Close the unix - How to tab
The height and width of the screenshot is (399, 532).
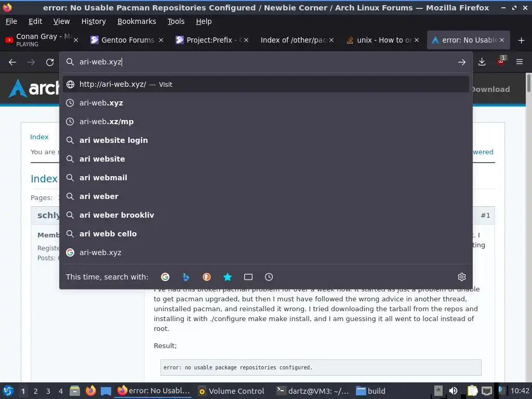[x=417, y=40]
